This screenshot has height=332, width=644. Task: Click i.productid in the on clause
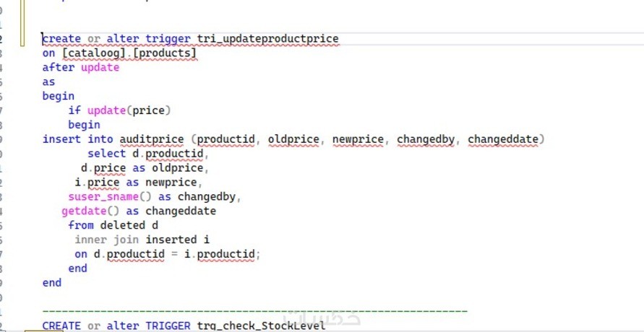pyautogui.click(x=223, y=253)
